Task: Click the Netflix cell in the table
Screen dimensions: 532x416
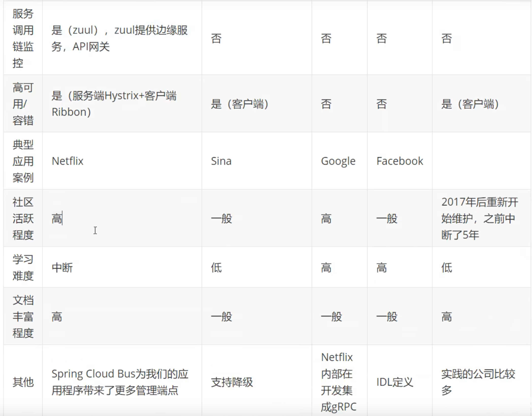Action: click(x=67, y=161)
